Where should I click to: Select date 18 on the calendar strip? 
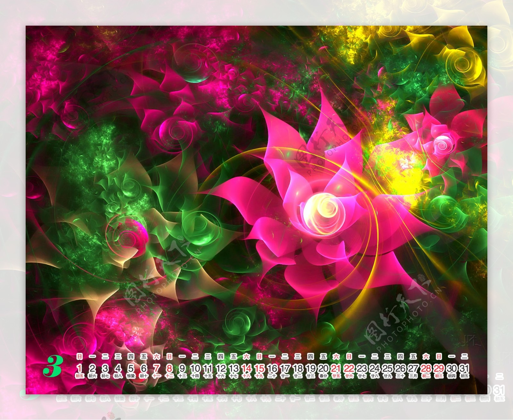(x=298, y=368)
